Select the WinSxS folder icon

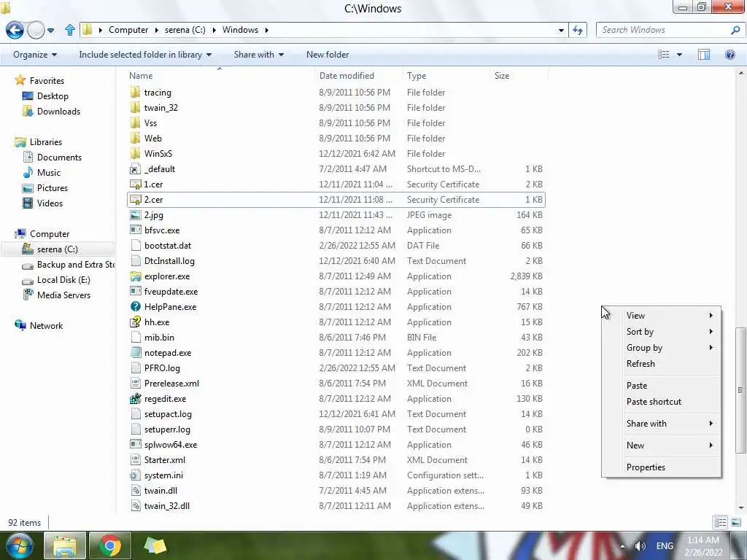tap(135, 154)
